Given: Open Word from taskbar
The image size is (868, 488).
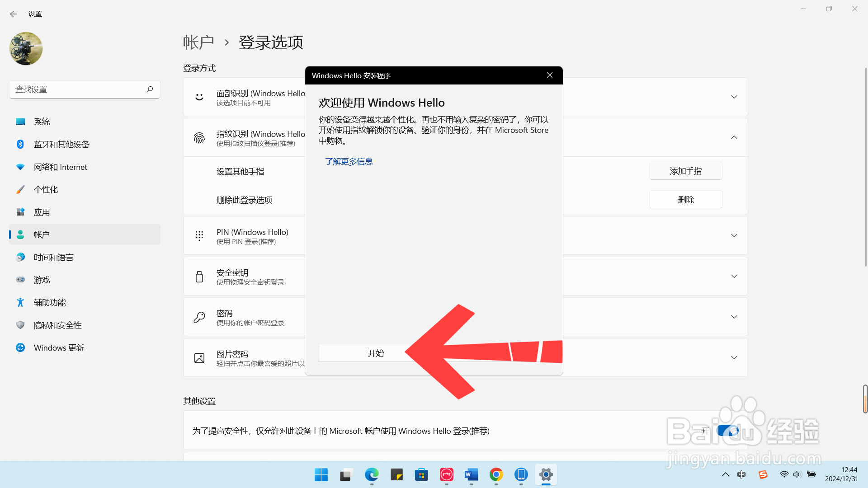Looking at the screenshot, I should tap(471, 474).
